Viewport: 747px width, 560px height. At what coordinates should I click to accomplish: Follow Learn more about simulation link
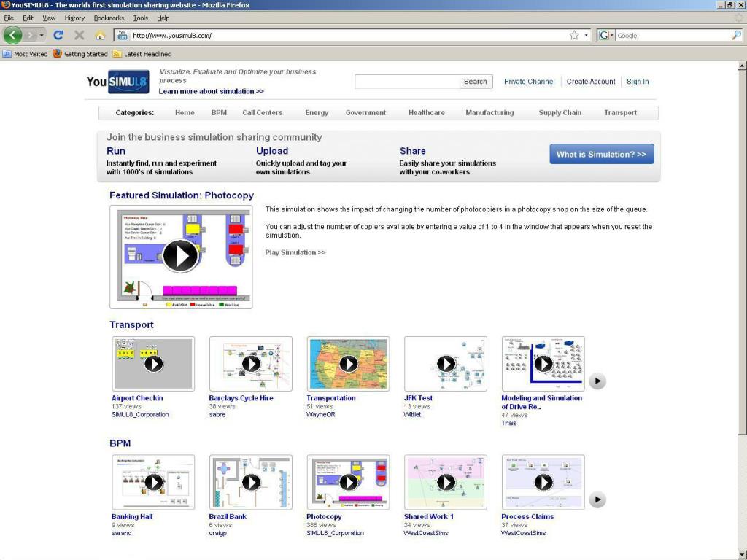(211, 91)
